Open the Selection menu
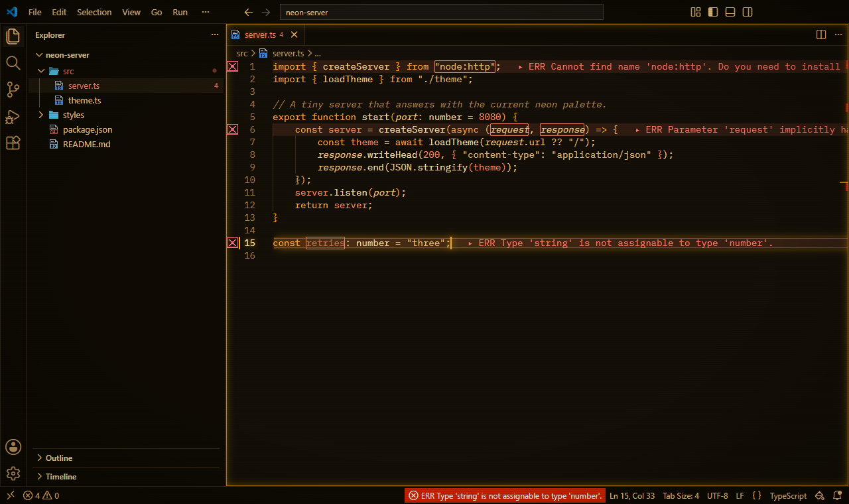Viewport: 849px width, 504px height. [94, 12]
